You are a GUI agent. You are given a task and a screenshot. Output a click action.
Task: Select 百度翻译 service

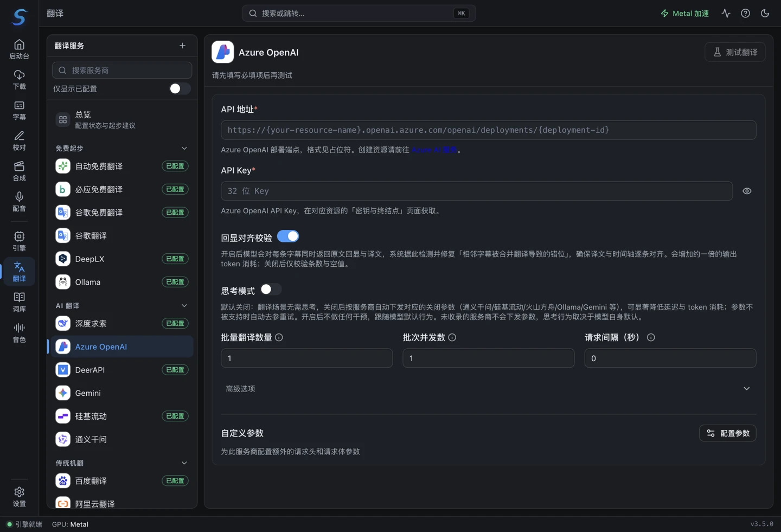pyautogui.click(x=122, y=480)
